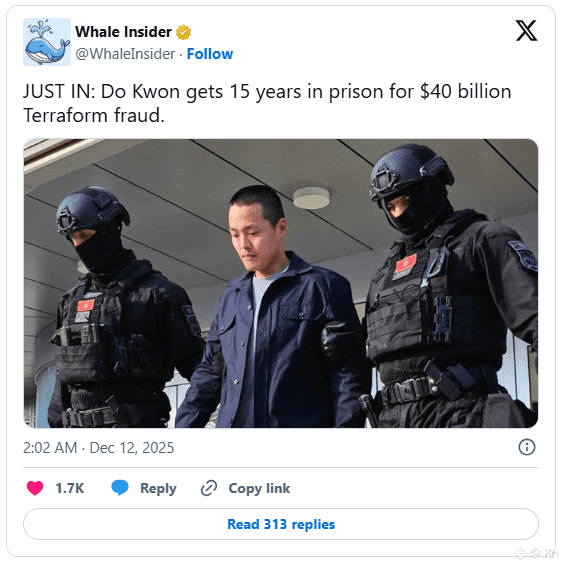Open the Whale Insider display name
Viewport: 566px width, 569px height.
pos(123,32)
